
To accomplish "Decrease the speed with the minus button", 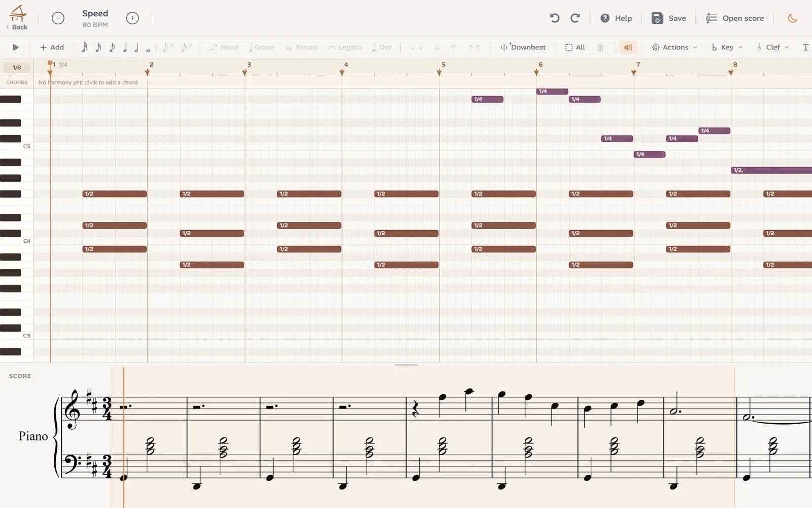I will click(58, 18).
